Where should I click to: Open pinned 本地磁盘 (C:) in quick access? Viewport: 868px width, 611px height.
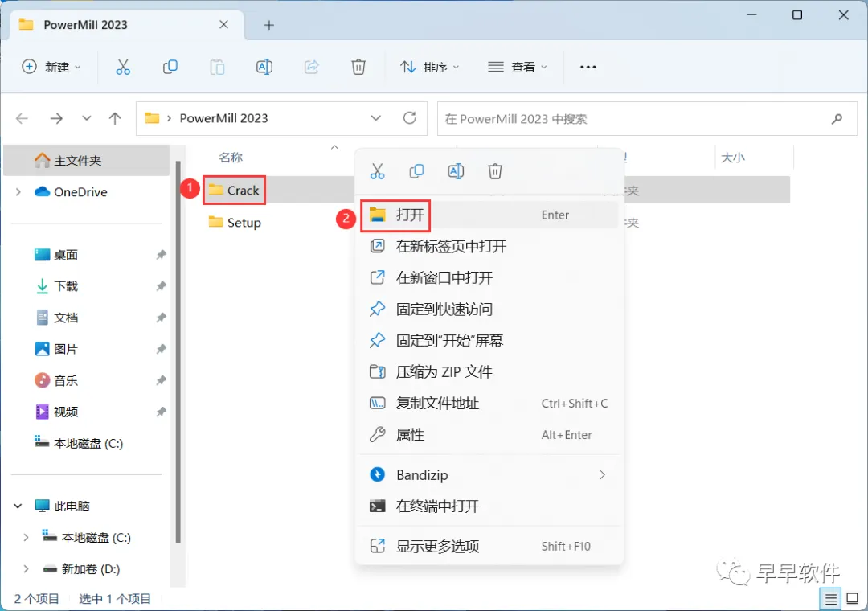(78, 443)
